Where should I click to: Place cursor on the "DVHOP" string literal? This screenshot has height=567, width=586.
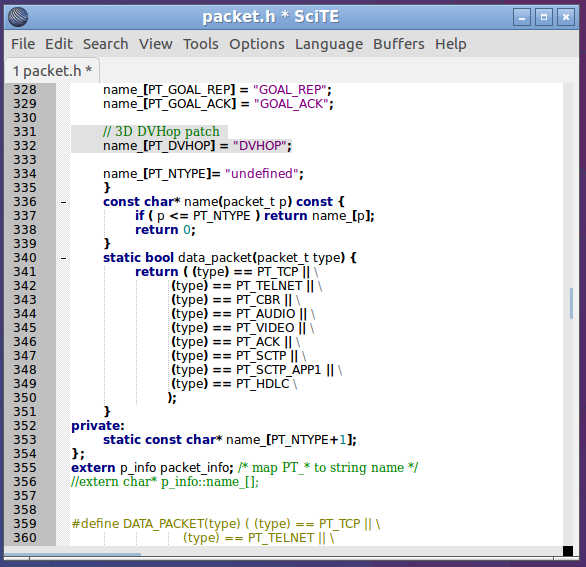pyautogui.click(x=260, y=146)
